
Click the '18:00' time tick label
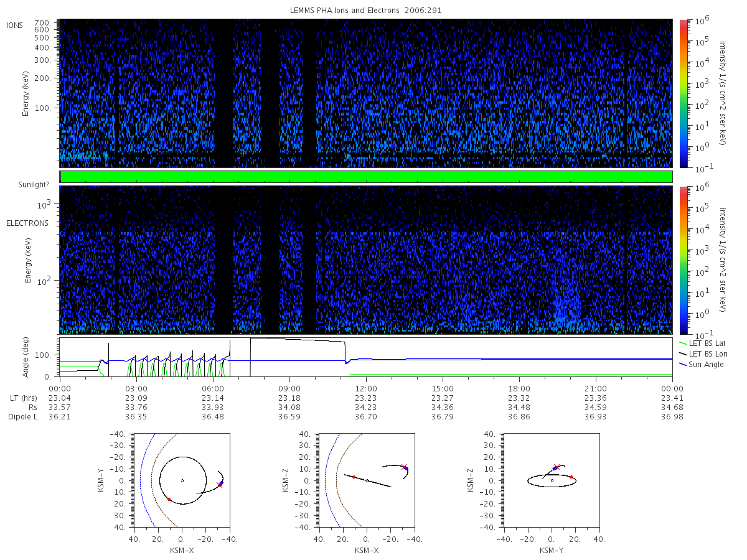coord(519,389)
